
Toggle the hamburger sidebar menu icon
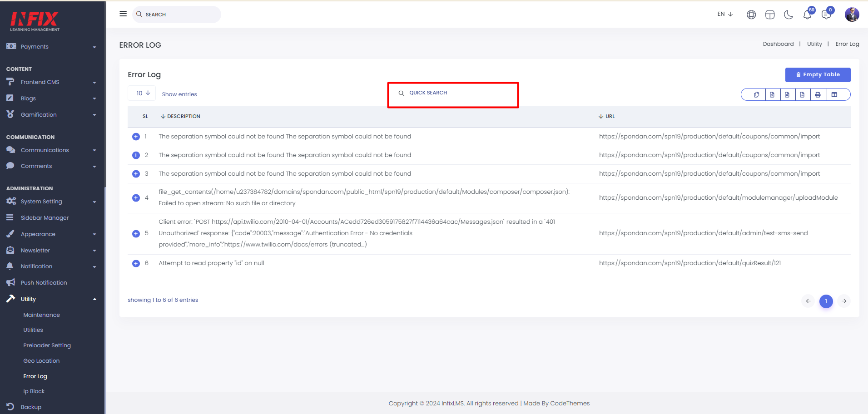pyautogui.click(x=123, y=14)
